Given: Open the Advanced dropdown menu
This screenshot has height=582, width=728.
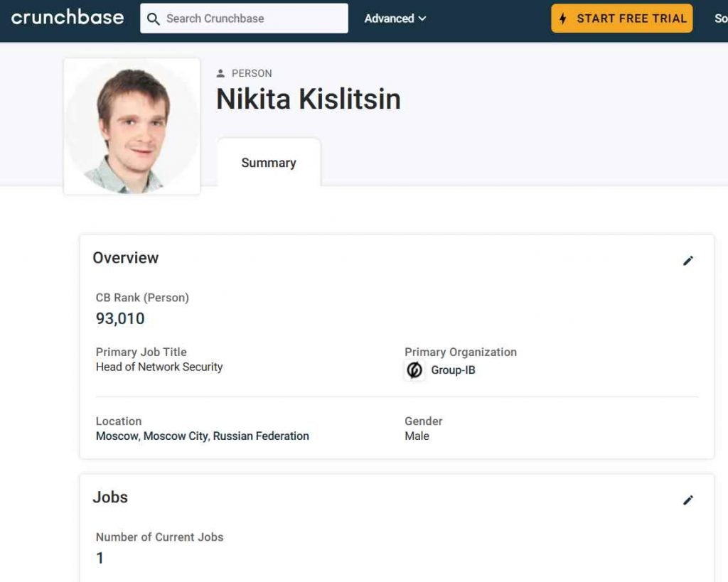Looking at the screenshot, I should click(x=395, y=18).
